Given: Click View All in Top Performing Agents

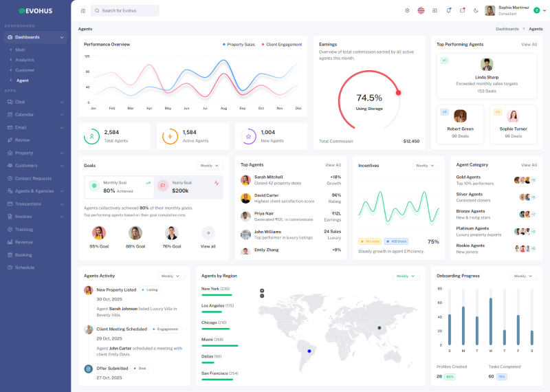Looking at the screenshot, I should (529, 44).
